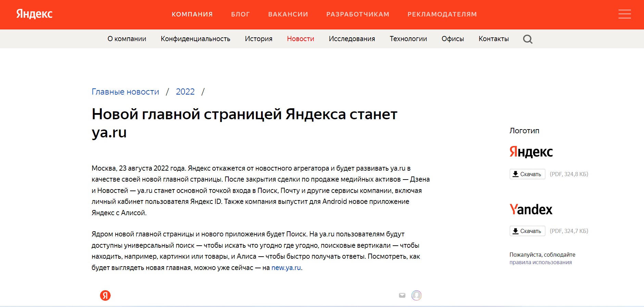This screenshot has width=644, height=307.
Task: Click the Логотип sidebar heading
Action: pyautogui.click(x=524, y=131)
